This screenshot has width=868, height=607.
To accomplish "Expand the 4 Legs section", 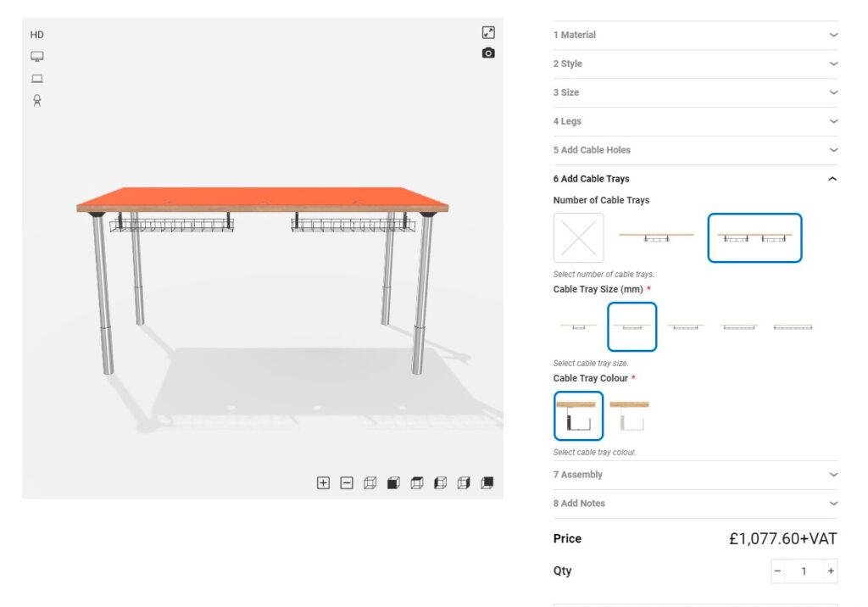I will [x=695, y=121].
